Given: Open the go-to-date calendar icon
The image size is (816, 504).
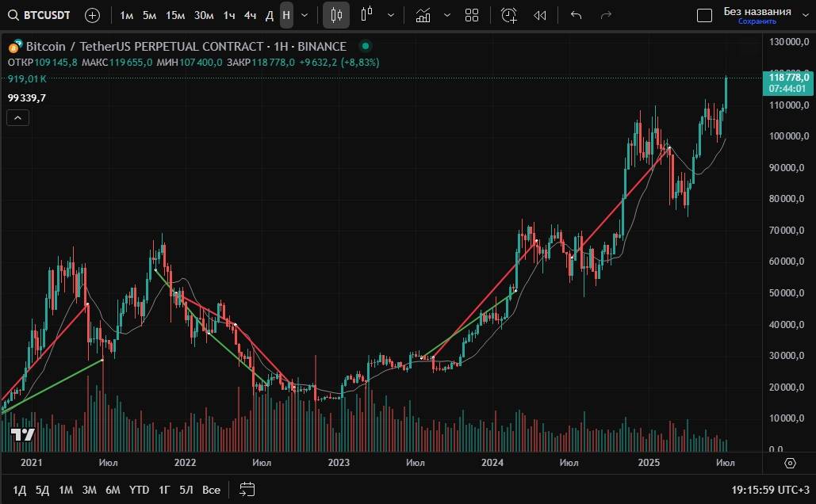Looking at the screenshot, I should point(247,489).
